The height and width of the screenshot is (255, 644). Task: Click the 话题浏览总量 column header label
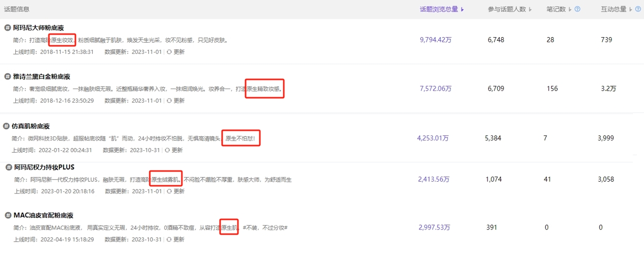(x=439, y=9)
